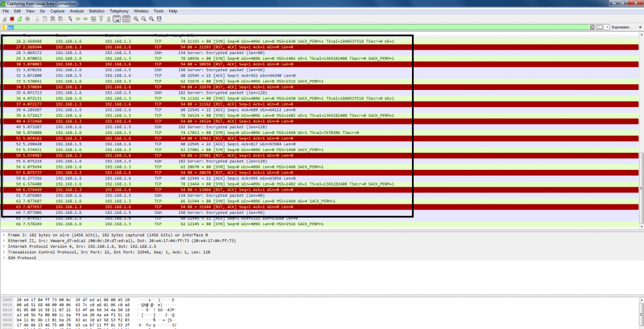Open capture options gear icon
This screenshot has width=644, height=329.
[x=28, y=19]
